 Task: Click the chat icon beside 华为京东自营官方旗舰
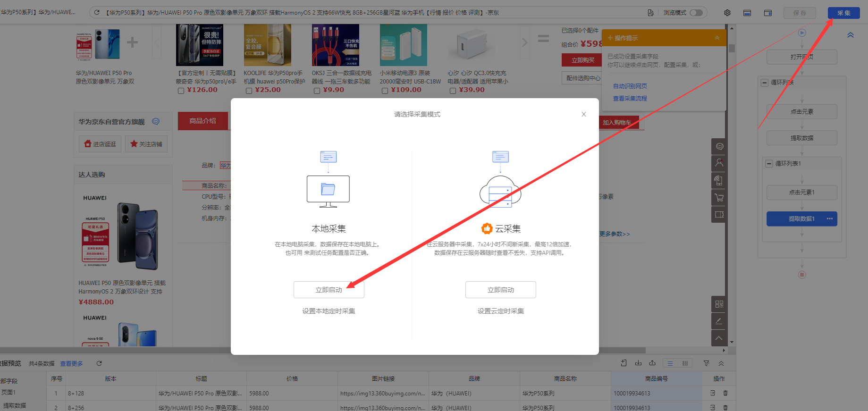coord(156,121)
